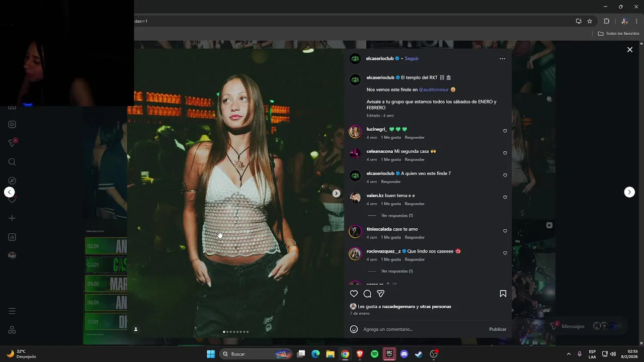Open the More hamburger menu in sidebar
Screen dimensions: 644x362
(x=12, y=311)
